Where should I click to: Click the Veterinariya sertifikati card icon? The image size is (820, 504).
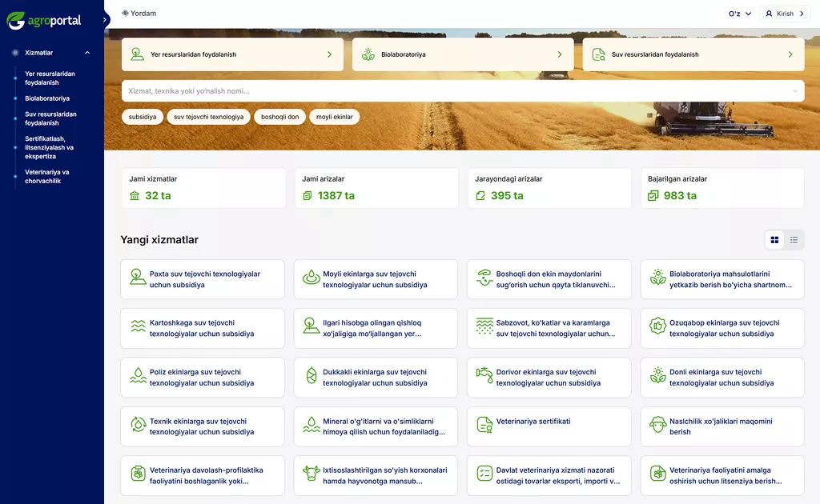coord(484,424)
